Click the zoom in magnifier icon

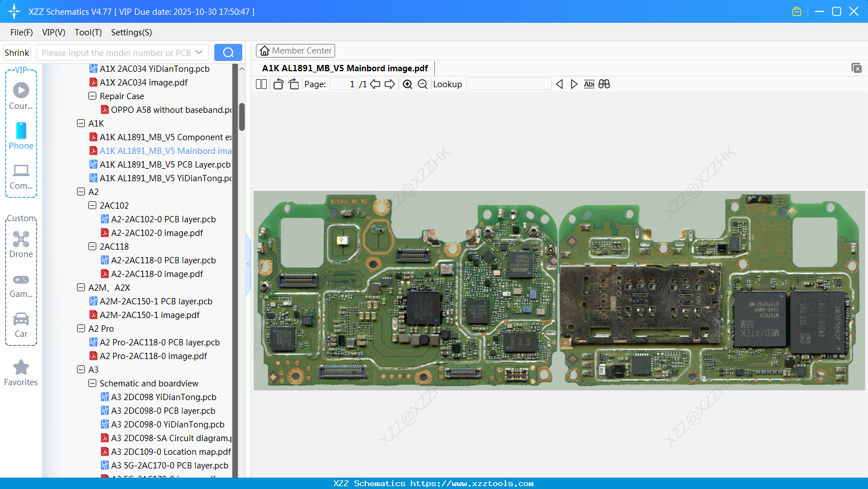(x=407, y=84)
